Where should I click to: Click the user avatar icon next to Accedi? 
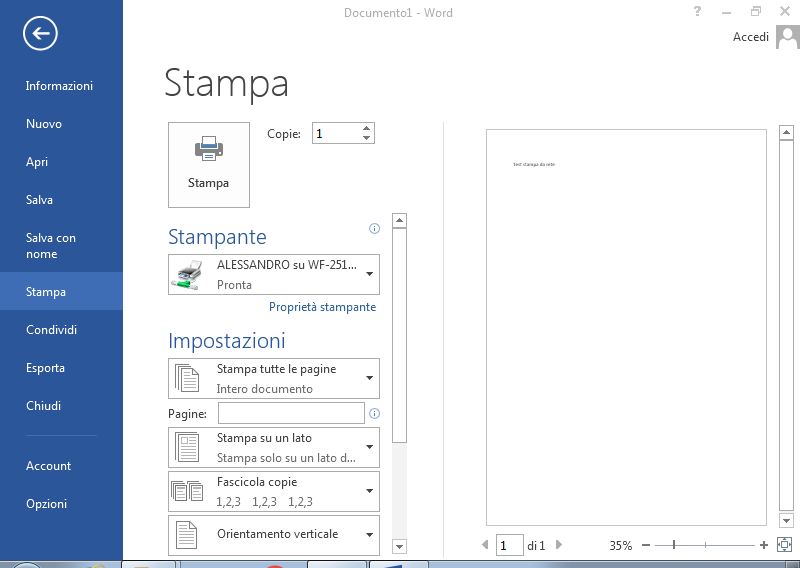788,37
